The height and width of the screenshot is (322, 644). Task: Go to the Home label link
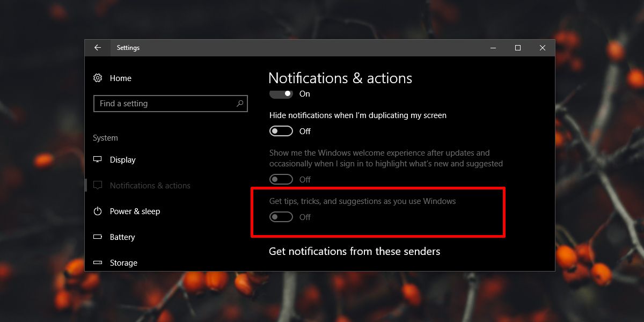point(120,78)
